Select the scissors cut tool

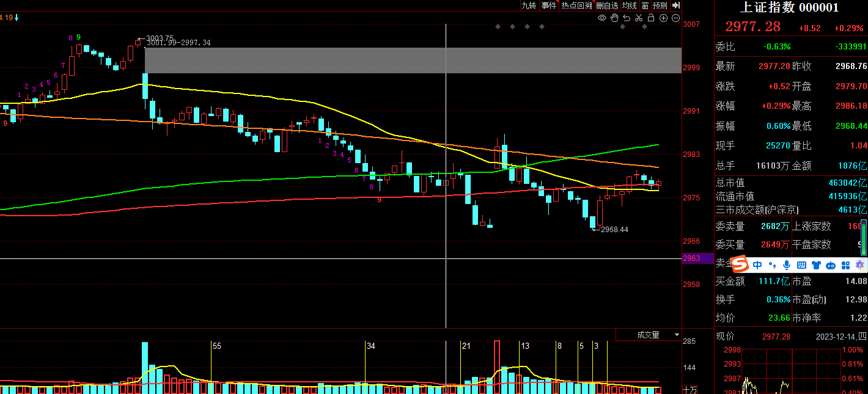coord(639,18)
